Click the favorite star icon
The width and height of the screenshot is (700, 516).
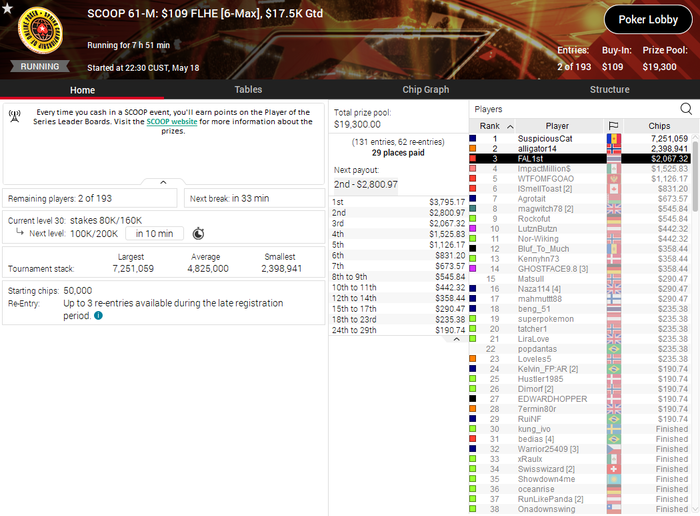click(7, 8)
